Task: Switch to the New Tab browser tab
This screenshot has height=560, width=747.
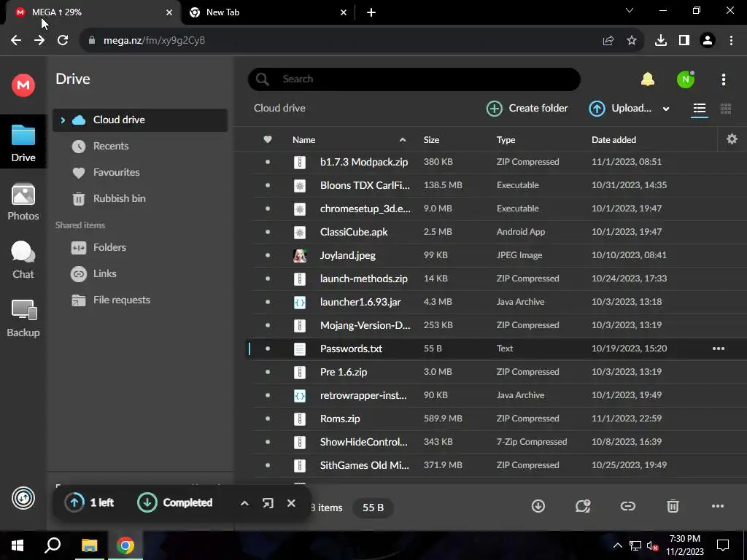Action: click(268, 12)
